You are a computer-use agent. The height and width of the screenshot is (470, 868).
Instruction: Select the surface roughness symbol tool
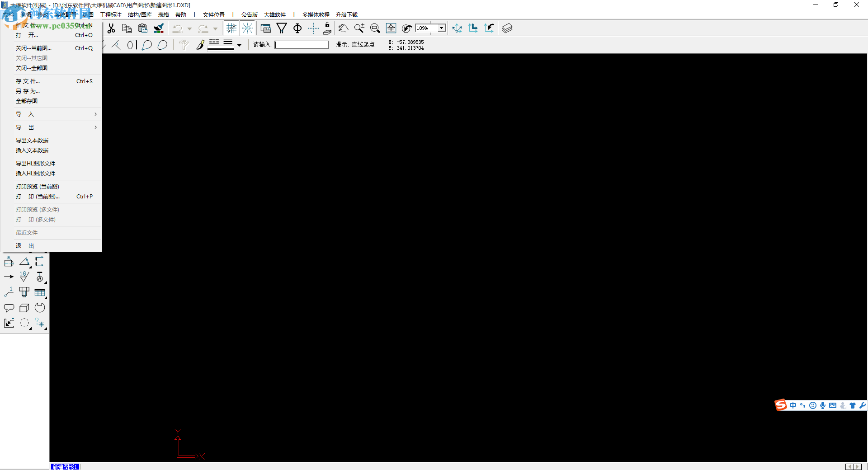(24, 277)
